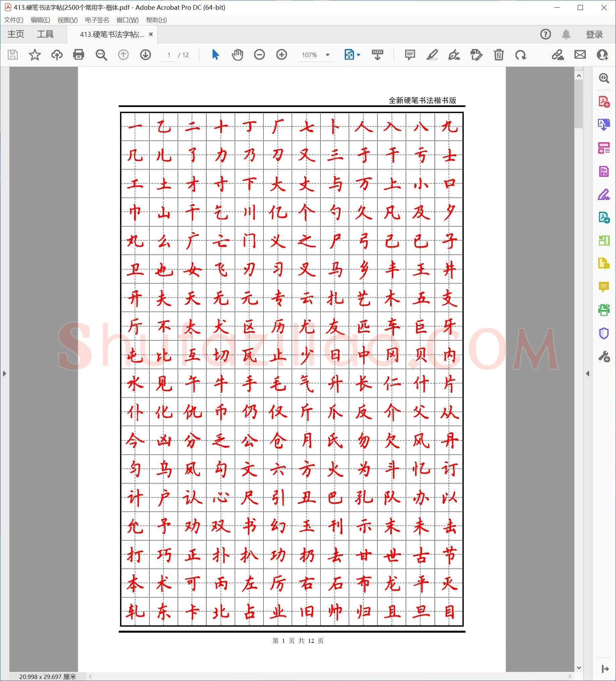This screenshot has width=616, height=681.
Task: Activate the hand pan tool
Action: pyautogui.click(x=237, y=55)
